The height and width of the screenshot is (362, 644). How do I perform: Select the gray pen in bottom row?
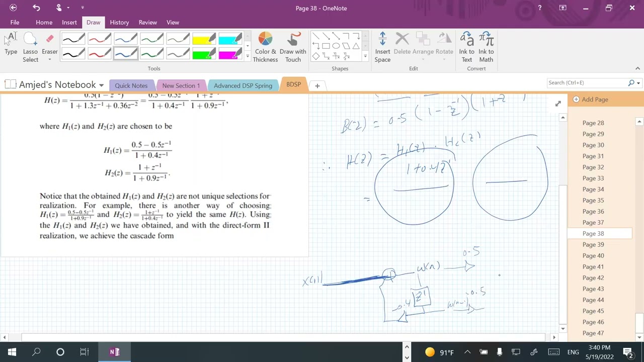point(178,53)
